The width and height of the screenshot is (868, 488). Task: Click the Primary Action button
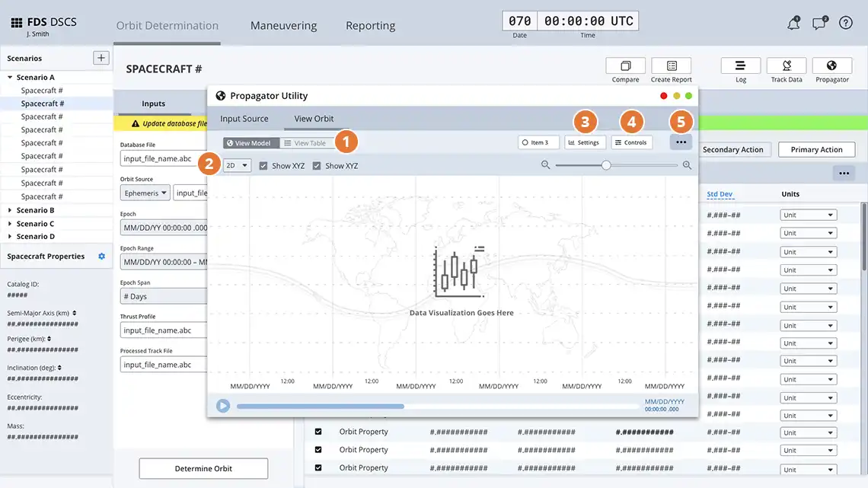816,150
